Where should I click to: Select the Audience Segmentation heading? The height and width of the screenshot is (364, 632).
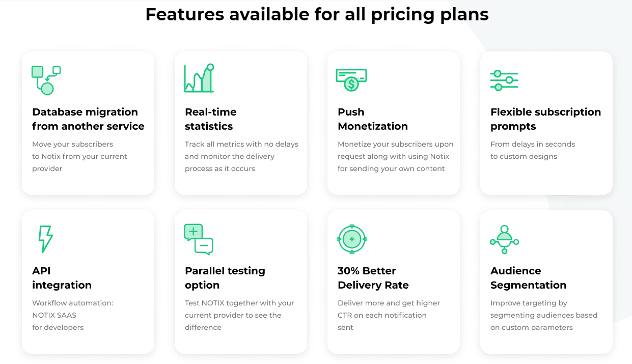click(528, 278)
